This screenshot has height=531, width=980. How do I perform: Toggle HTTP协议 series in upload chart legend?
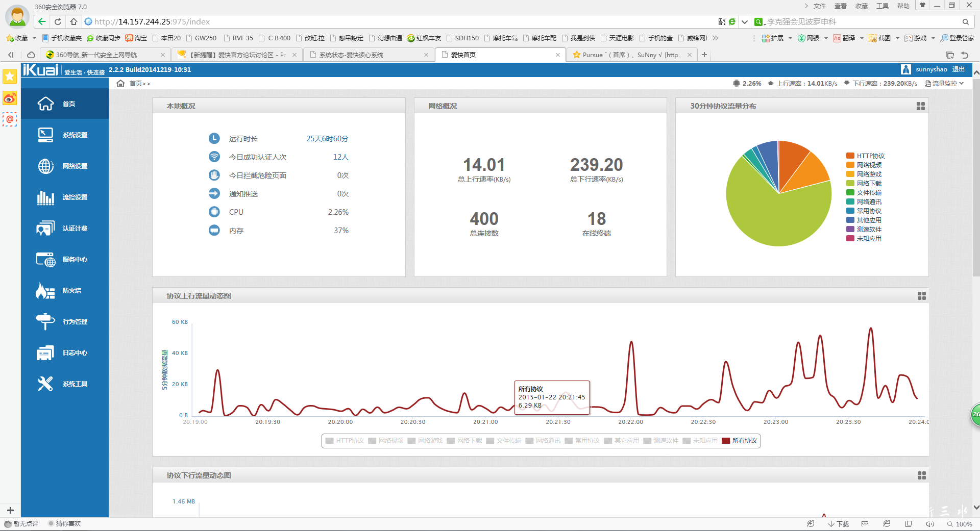[345, 441]
